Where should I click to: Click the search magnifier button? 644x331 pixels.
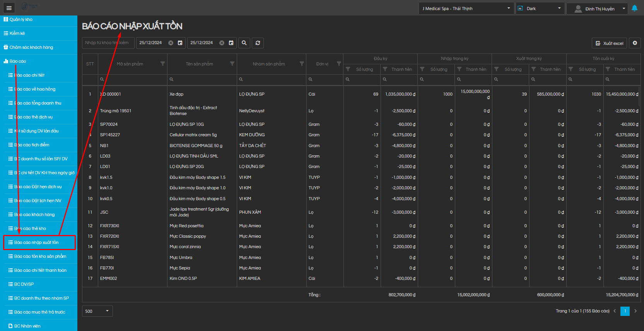tap(244, 43)
